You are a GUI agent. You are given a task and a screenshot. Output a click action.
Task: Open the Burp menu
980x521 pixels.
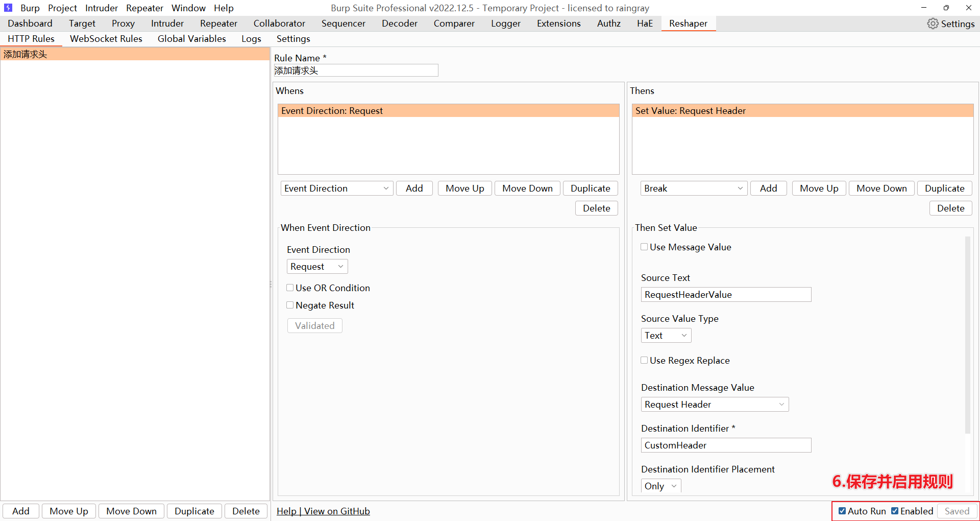30,8
